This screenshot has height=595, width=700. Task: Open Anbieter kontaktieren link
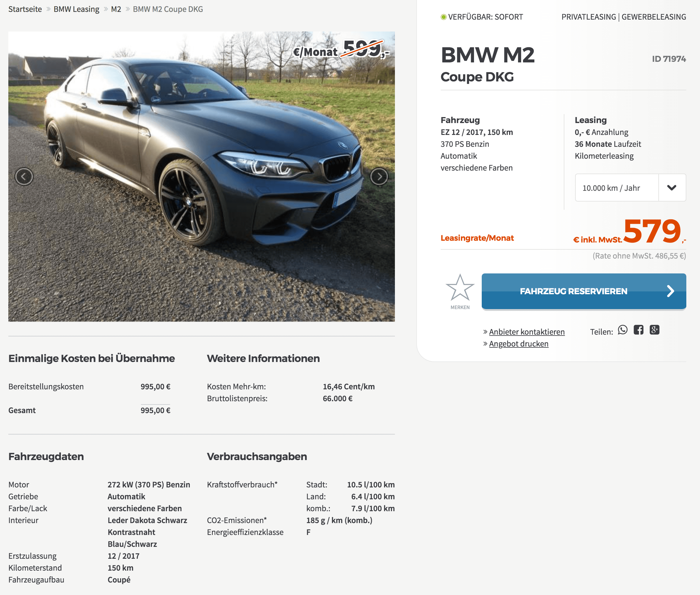[527, 332]
